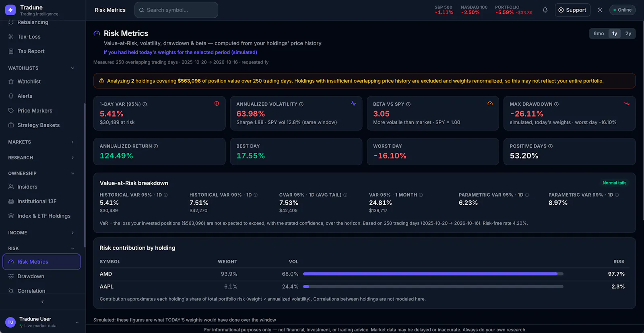Click the downtrend icon on Max Drawdown card
Screen dimensions: 644x333
pyautogui.click(x=627, y=104)
